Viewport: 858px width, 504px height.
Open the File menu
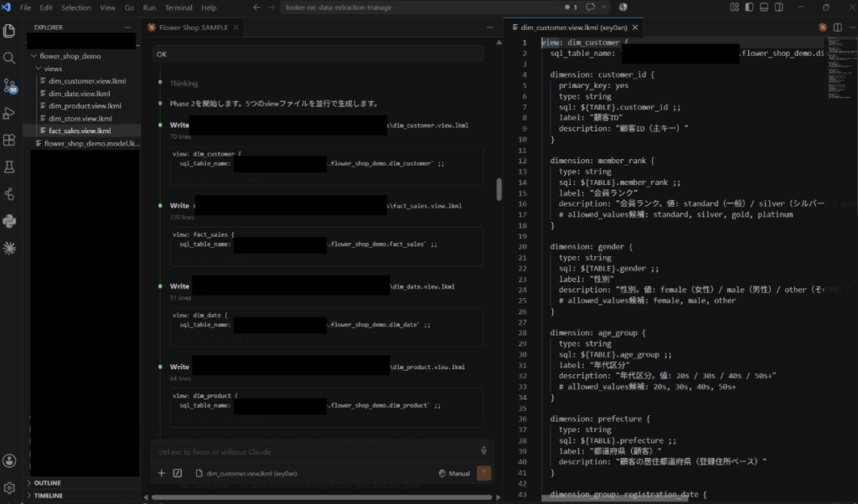point(25,8)
